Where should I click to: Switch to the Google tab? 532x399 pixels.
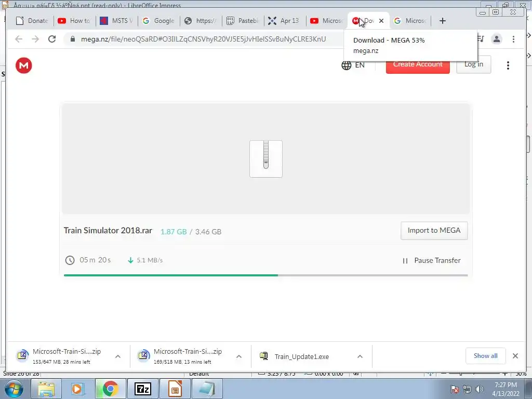[159, 21]
